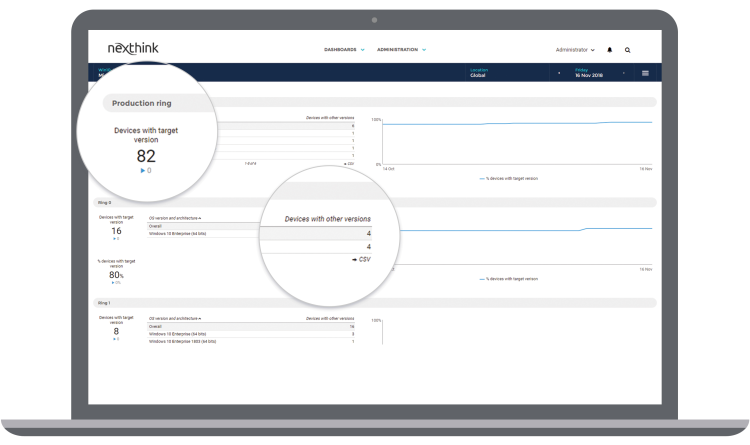Go to previous date with left arrow
Screen dimensions: 750x445
558,73
